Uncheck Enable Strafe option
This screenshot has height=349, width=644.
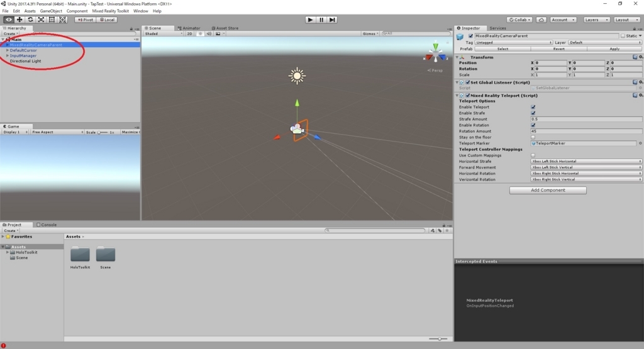pos(533,113)
